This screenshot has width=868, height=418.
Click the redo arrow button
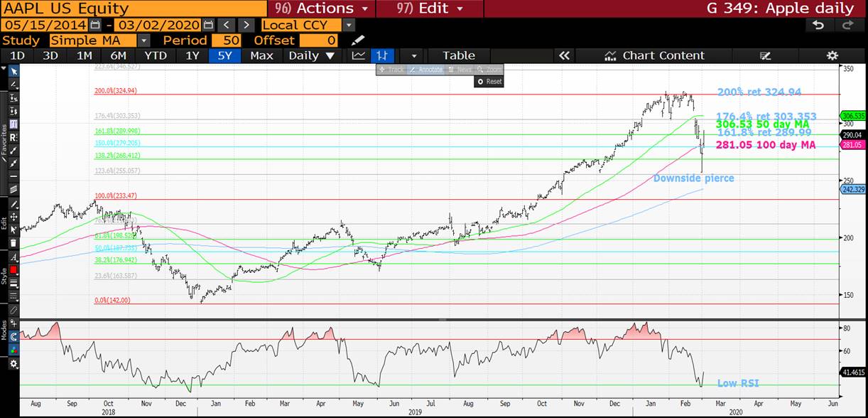click(x=847, y=25)
